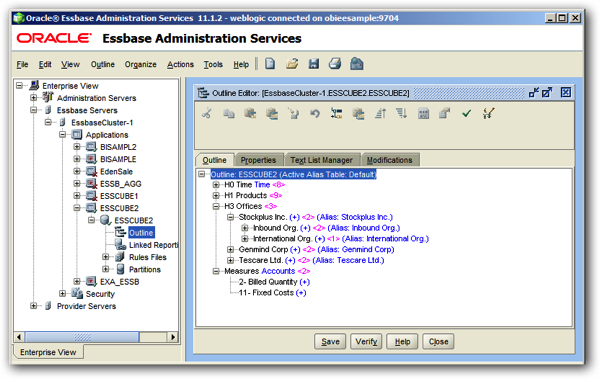Collapse the H3 Offices dimension

216,206
